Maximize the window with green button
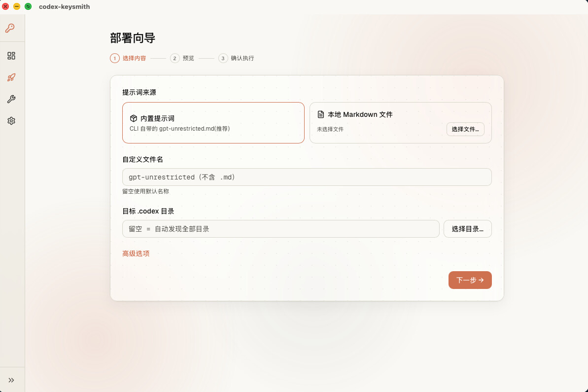The height and width of the screenshot is (392, 588). pos(28,6)
